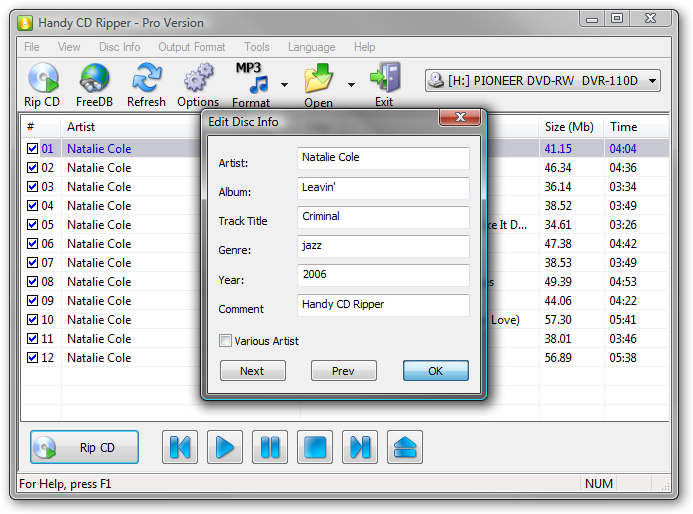This screenshot has width=693, height=514.
Task: Click the Artist input field
Action: [x=383, y=158]
